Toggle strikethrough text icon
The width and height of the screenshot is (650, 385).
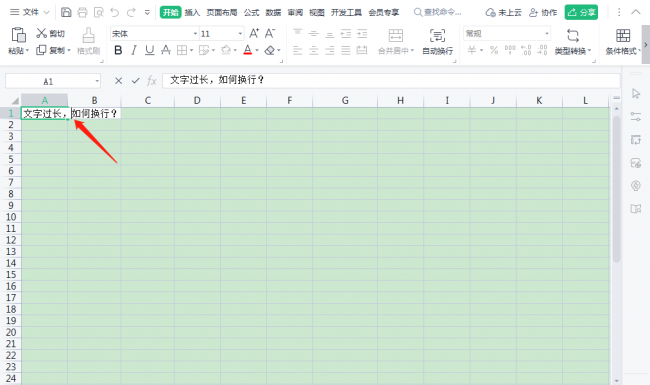[166, 51]
